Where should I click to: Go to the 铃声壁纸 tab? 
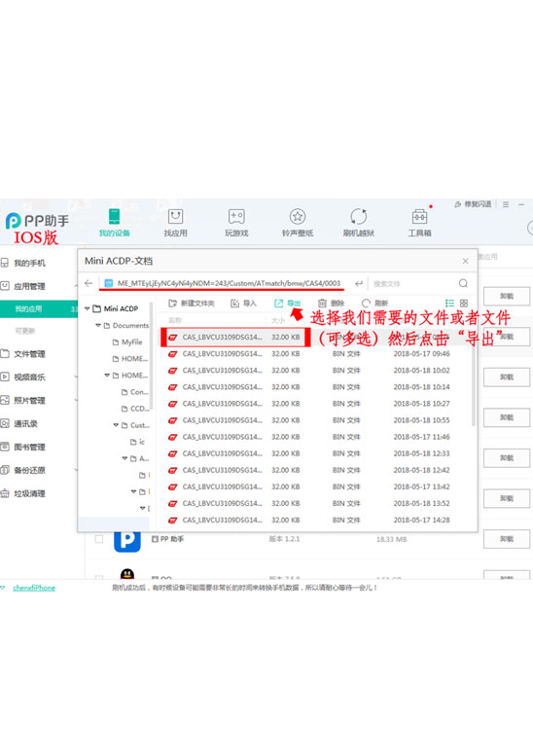298,223
